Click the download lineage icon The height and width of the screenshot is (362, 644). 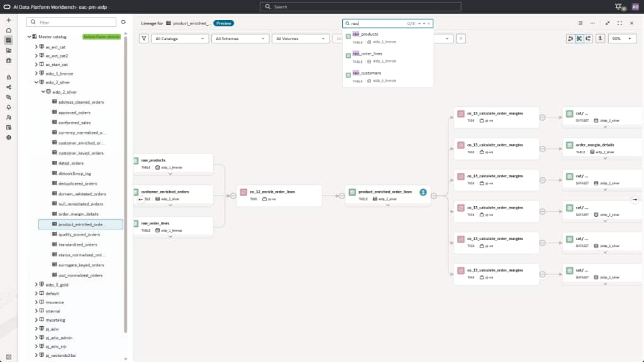(x=600, y=38)
